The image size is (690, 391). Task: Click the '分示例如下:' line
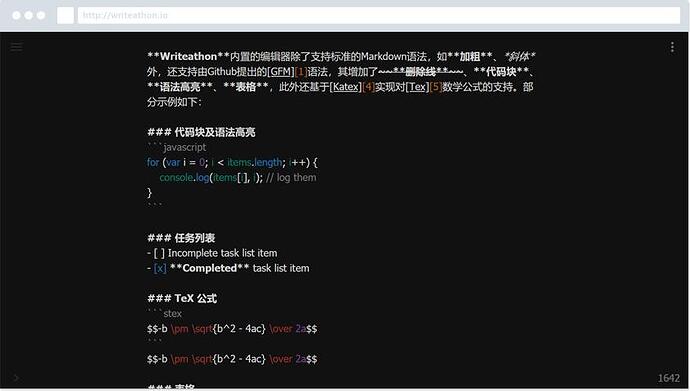pos(174,102)
